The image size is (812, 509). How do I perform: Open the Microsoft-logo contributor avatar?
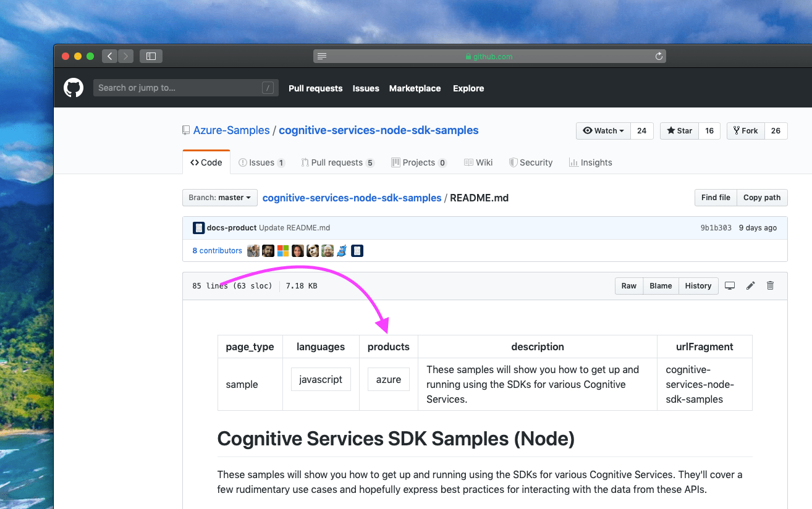283,250
